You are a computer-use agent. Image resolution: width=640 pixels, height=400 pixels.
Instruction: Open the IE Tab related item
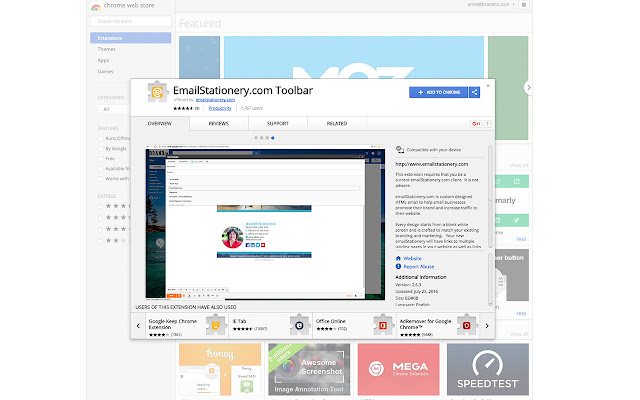(271, 326)
